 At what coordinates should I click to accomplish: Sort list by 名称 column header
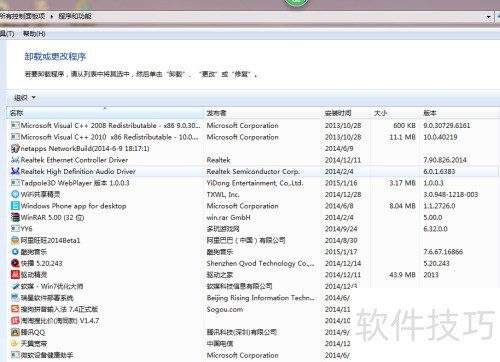105,113
